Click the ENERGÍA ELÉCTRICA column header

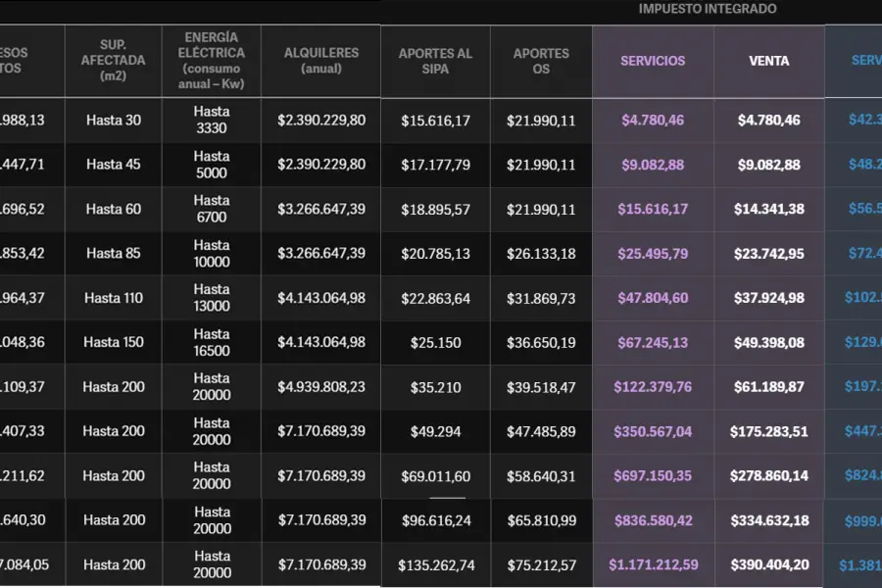click(x=211, y=61)
